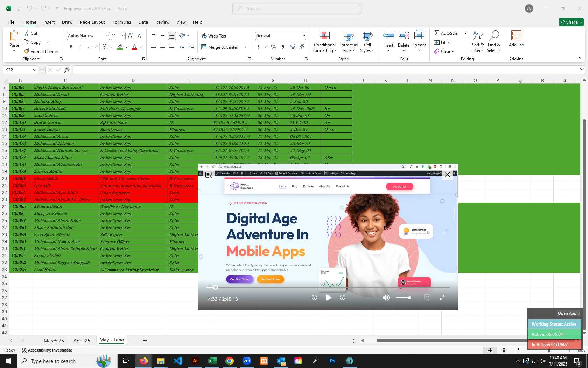Insert function fx button
This screenshot has width=588, height=368.
click(x=67, y=70)
